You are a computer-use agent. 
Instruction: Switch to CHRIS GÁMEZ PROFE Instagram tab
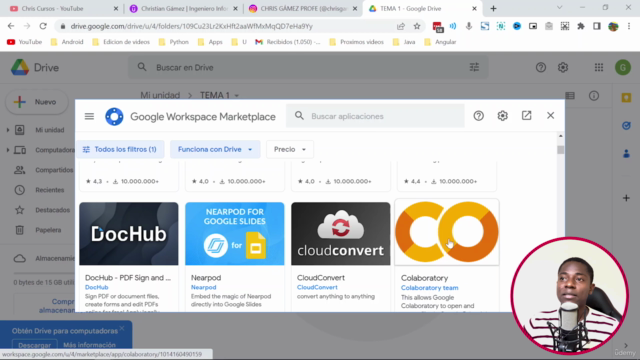303,9
